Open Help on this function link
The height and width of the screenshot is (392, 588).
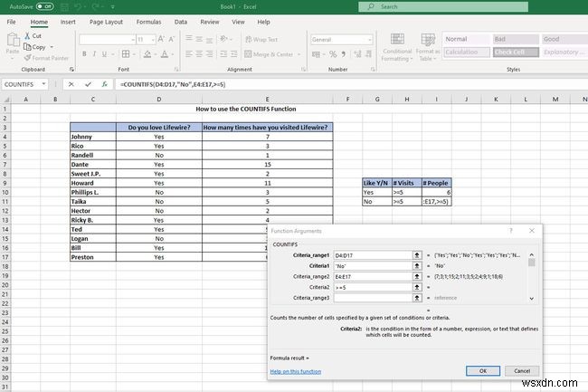296,371
